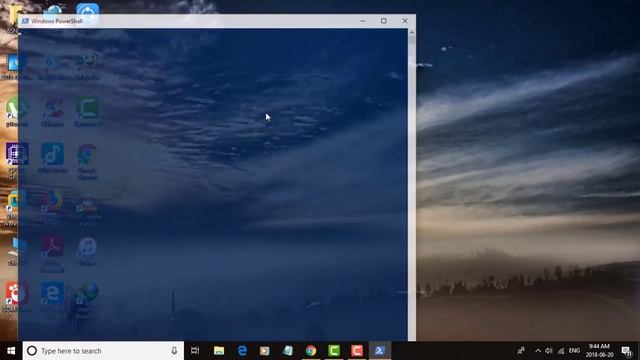This screenshot has width=640, height=360.
Task: Launch Microsoft Edge from the taskbar
Action: click(242, 351)
